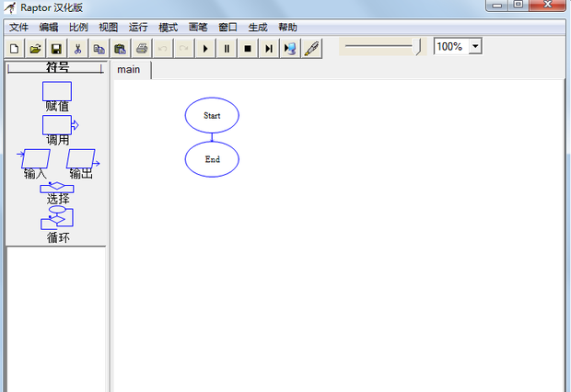Select the 赋值 assignment symbol
The image size is (571, 392).
[x=57, y=91]
